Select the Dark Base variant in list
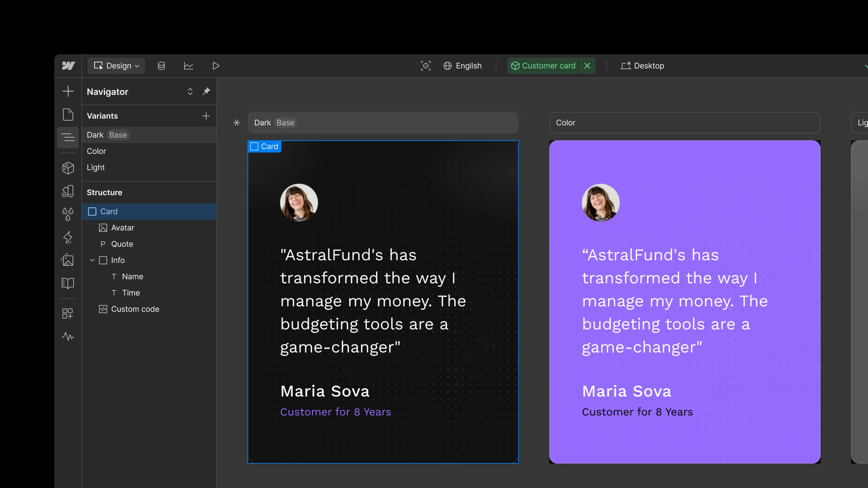Image resolution: width=868 pixels, height=488 pixels. tap(149, 135)
